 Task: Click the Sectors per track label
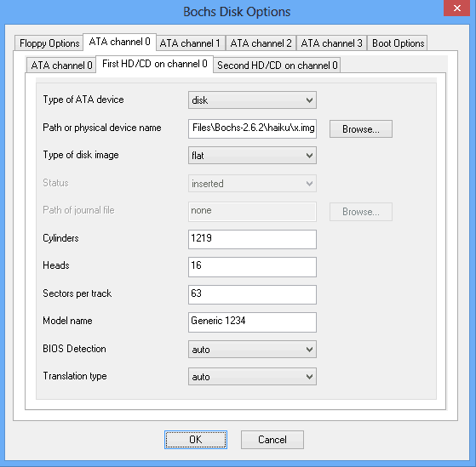[x=77, y=293]
